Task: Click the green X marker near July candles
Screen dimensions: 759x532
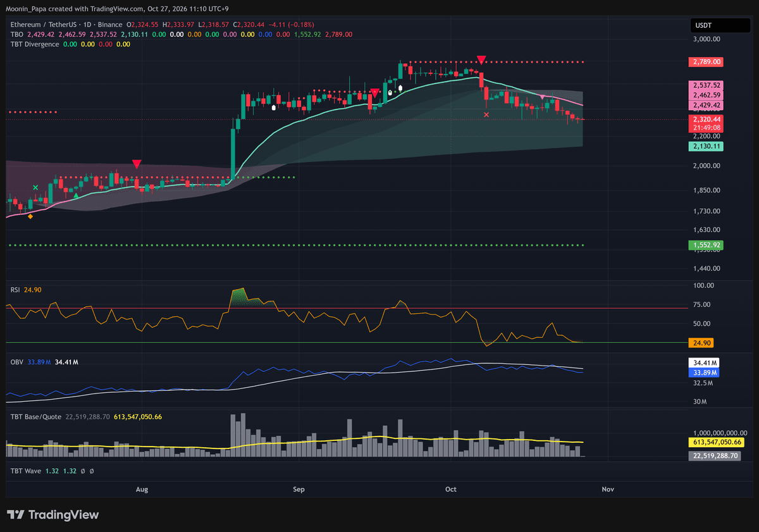Action: pos(35,187)
